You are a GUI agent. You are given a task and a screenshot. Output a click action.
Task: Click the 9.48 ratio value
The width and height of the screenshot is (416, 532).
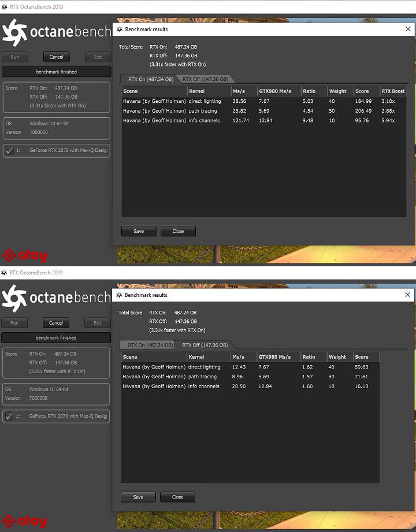308,121
